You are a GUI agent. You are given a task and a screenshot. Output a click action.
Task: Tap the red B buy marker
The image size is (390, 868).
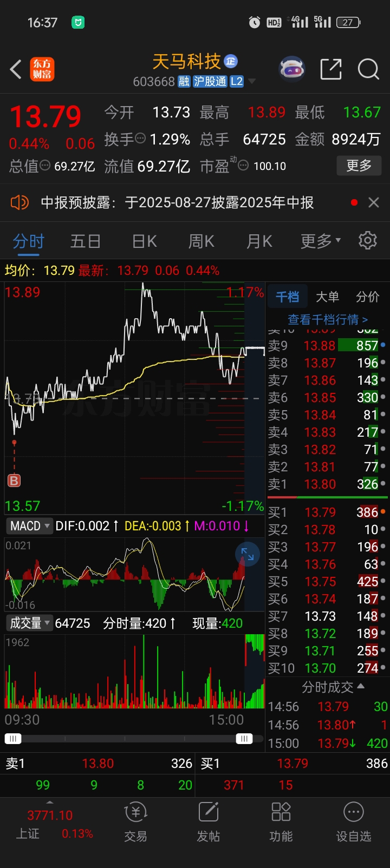pyautogui.click(x=14, y=480)
